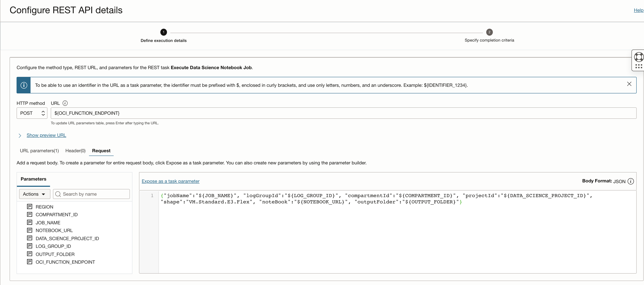Switch to the URL parameters(1) tab
This screenshot has width=644, height=285.
(39, 151)
